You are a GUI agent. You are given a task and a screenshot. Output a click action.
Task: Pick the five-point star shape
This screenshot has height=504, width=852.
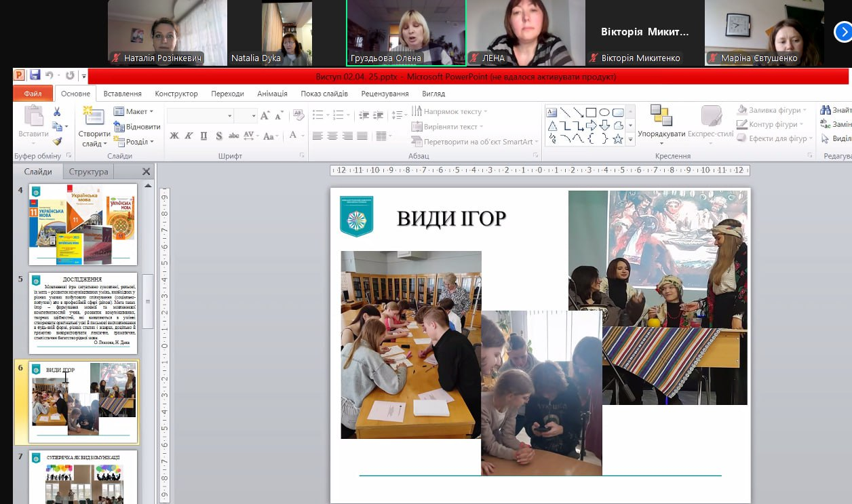[x=618, y=139]
